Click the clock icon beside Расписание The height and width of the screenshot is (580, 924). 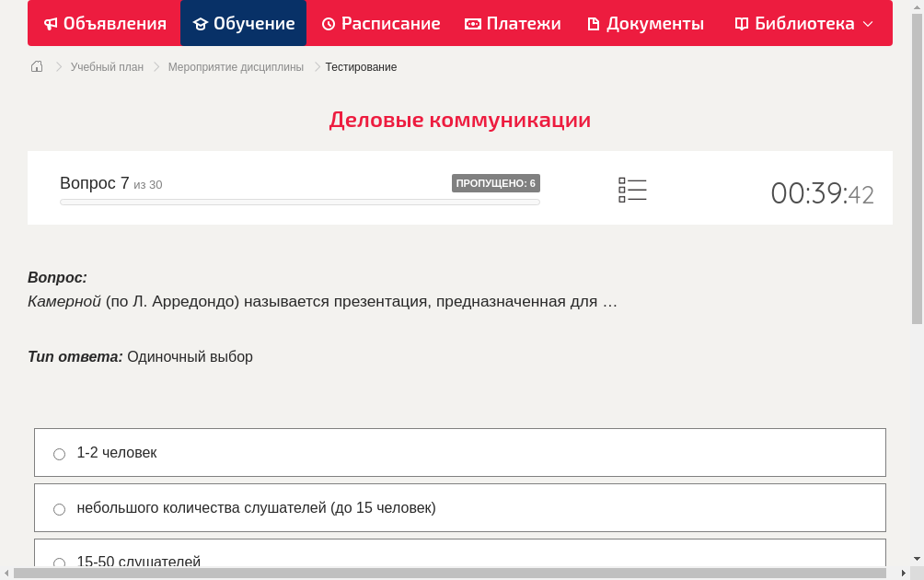[328, 23]
